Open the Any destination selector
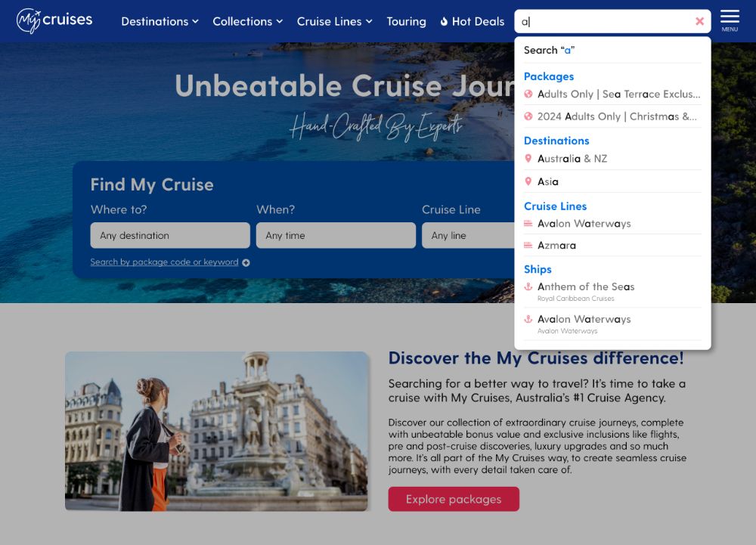The height and width of the screenshot is (545, 756). point(170,235)
